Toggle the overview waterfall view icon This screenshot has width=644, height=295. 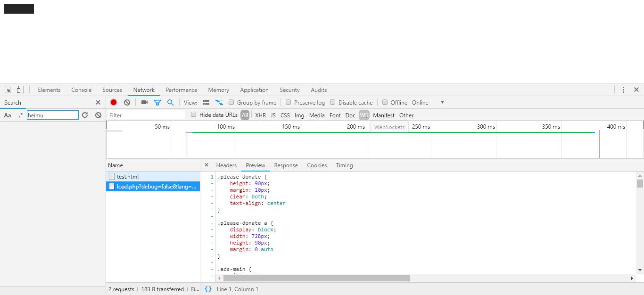(x=219, y=102)
